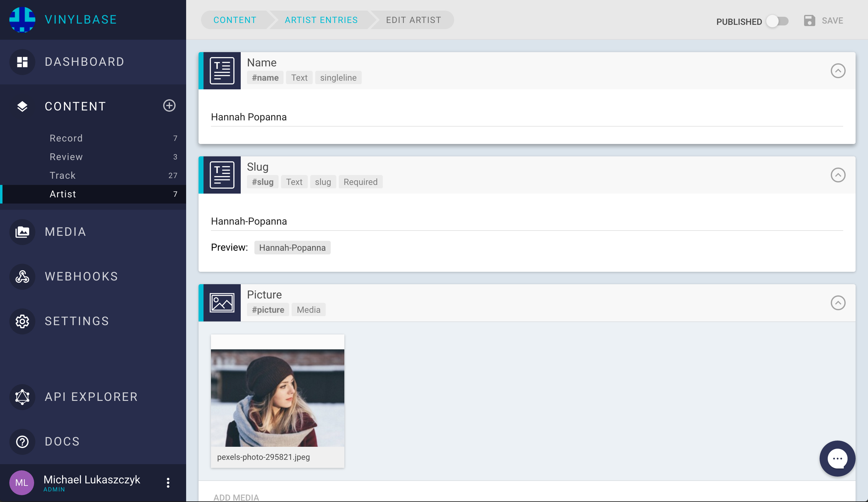Viewport: 868px width, 502px height.
Task: Open the user options three-dot menu
Action: 168,483
